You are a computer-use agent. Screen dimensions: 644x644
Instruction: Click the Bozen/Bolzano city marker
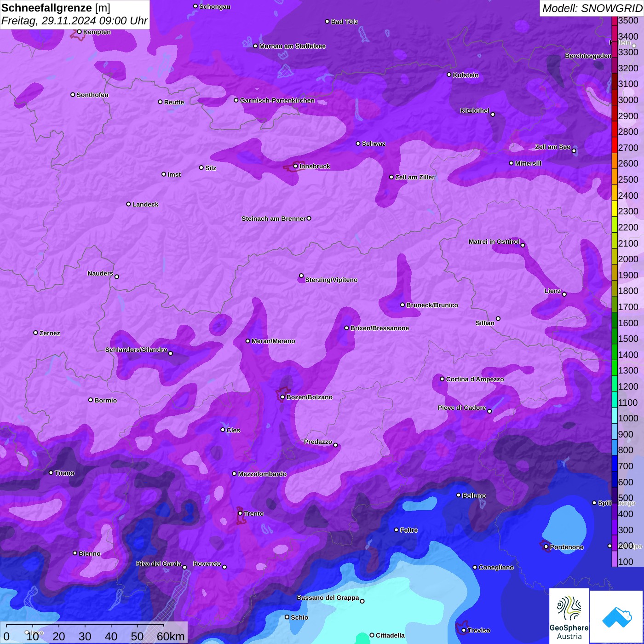pyautogui.click(x=283, y=397)
